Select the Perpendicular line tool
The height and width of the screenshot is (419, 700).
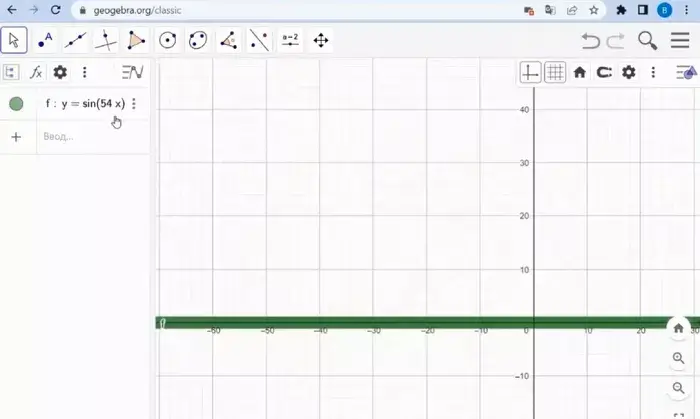pos(106,40)
